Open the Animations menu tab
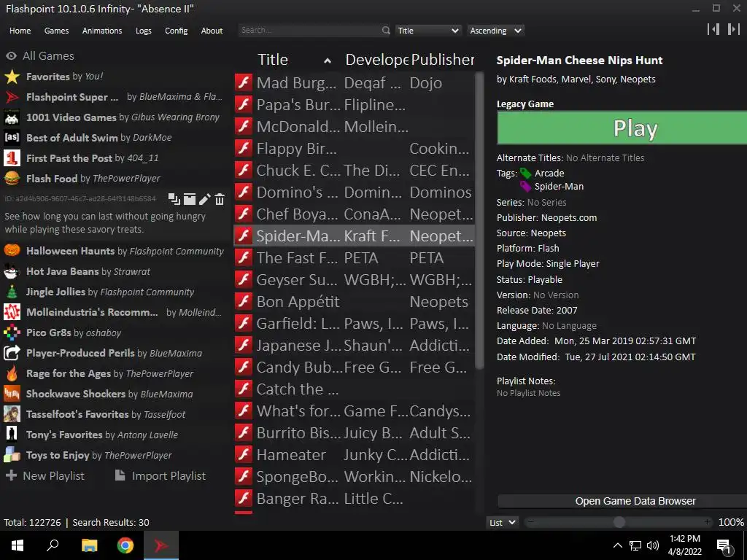Image resolution: width=747 pixels, height=560 pixels. (102, 31)
